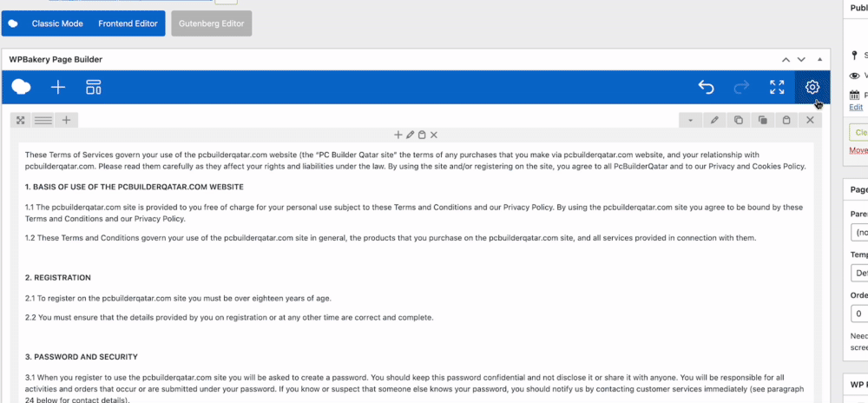Switch to Classic Mode
The image size is (868, 403).
coord(57,23)
